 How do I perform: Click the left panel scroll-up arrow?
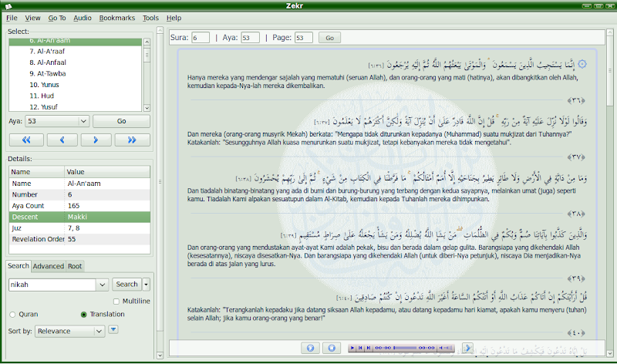pos(160,30)
